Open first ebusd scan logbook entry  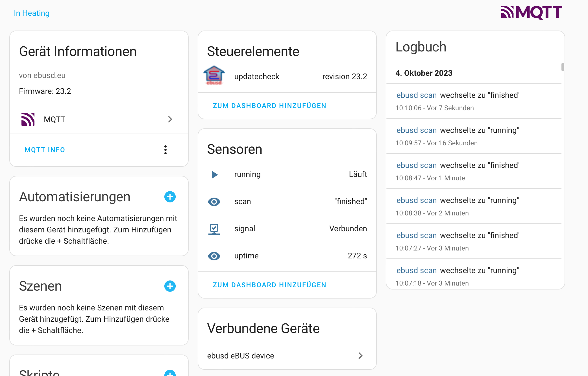tap(417, 95)
